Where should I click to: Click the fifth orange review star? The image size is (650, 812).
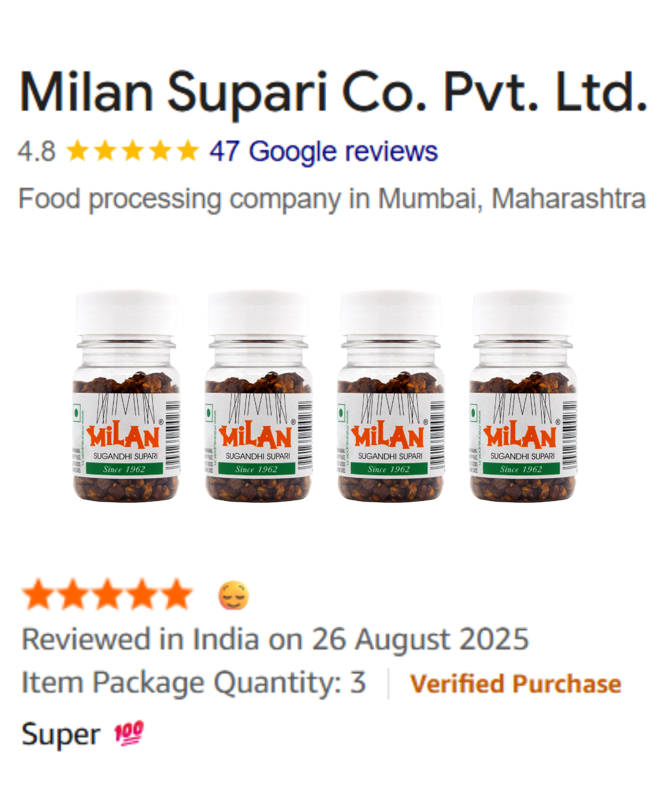pos(176,594)
